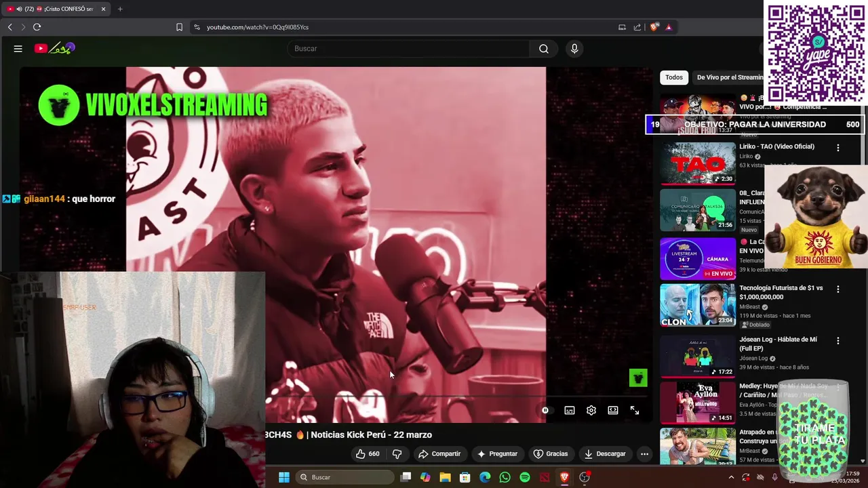Open the Comunicaro Talks 21:56 thumbnail
This screenshot has height=488, width=868.
tap(698, 210)
